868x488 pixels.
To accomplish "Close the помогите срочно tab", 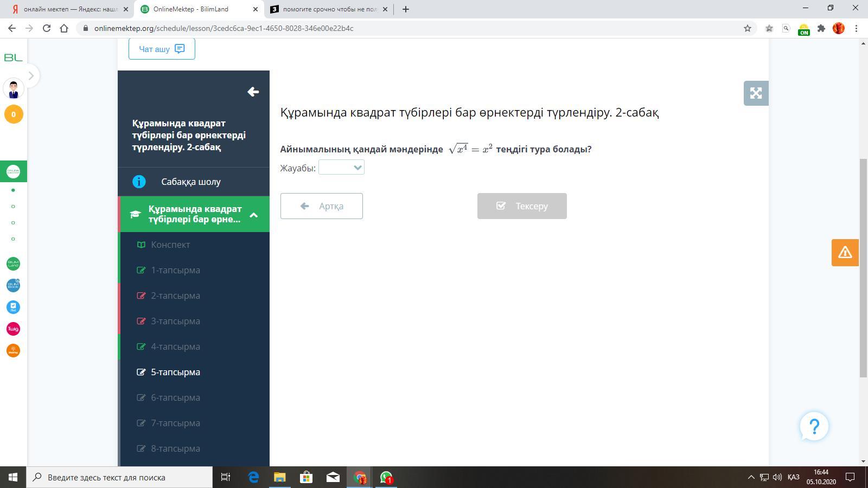I will pos(386,9).
